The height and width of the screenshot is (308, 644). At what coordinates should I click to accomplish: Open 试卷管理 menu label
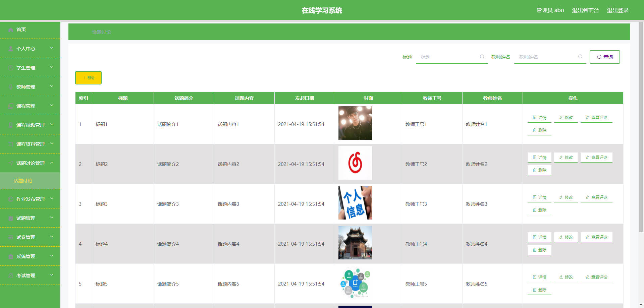coord(26,237)
